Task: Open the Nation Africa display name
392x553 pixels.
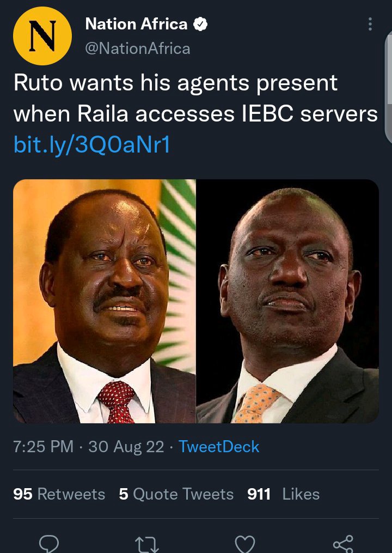Action: 137,24
